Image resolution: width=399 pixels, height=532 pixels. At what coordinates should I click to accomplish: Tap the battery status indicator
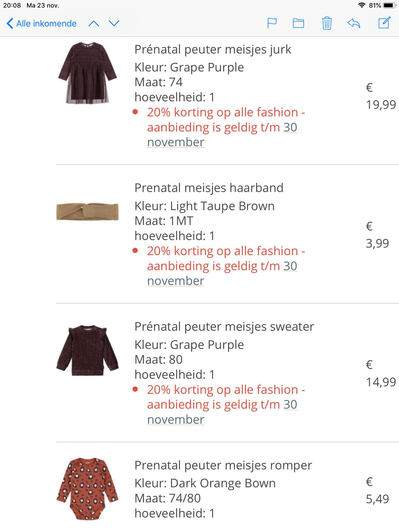tap(390, 5)
